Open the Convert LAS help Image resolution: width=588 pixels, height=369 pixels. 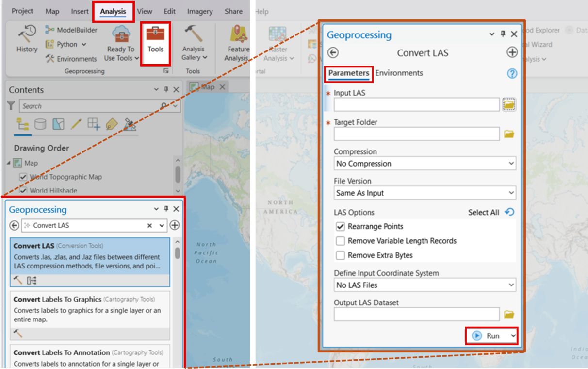coord(512,72)
